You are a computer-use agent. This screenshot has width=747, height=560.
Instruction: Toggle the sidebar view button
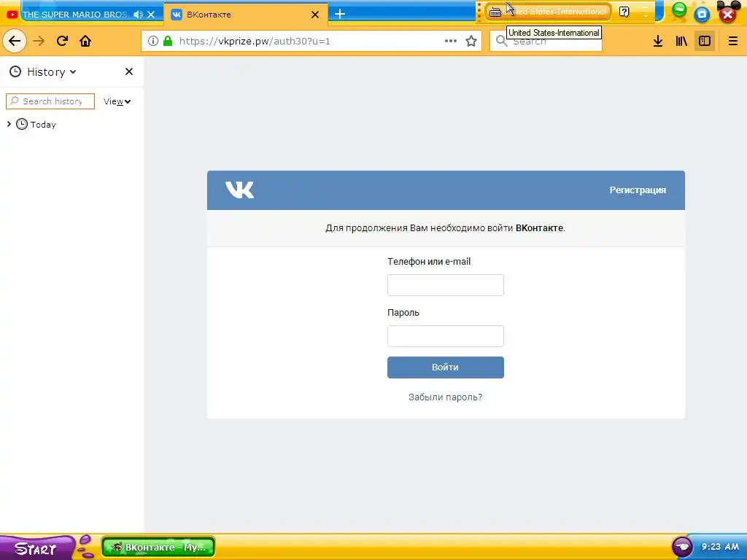tap(705, 41)
